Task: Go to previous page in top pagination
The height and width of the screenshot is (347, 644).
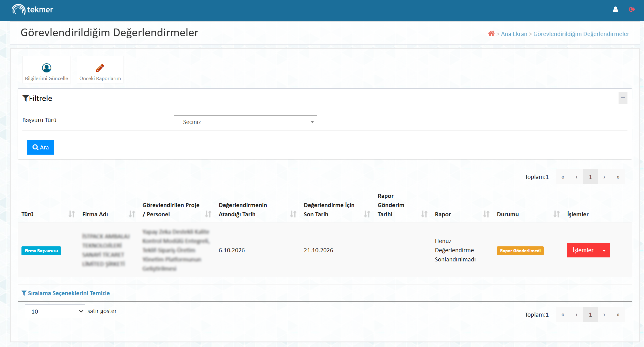Action: 577,177
